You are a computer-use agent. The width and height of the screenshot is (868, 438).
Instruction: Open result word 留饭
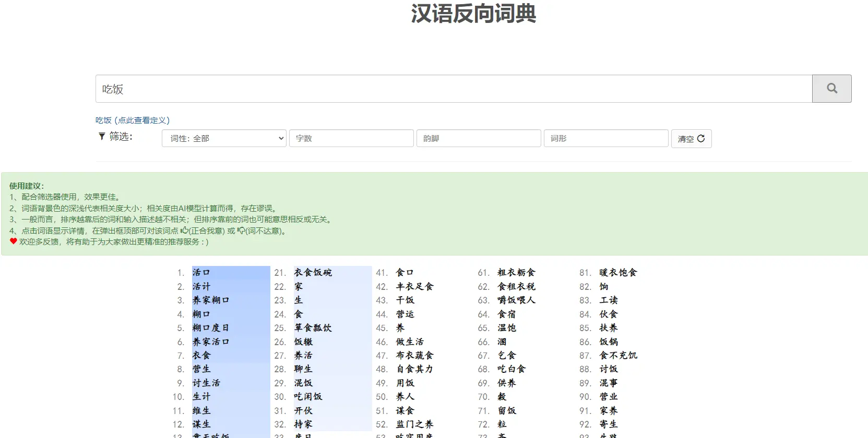click(506, 410)
